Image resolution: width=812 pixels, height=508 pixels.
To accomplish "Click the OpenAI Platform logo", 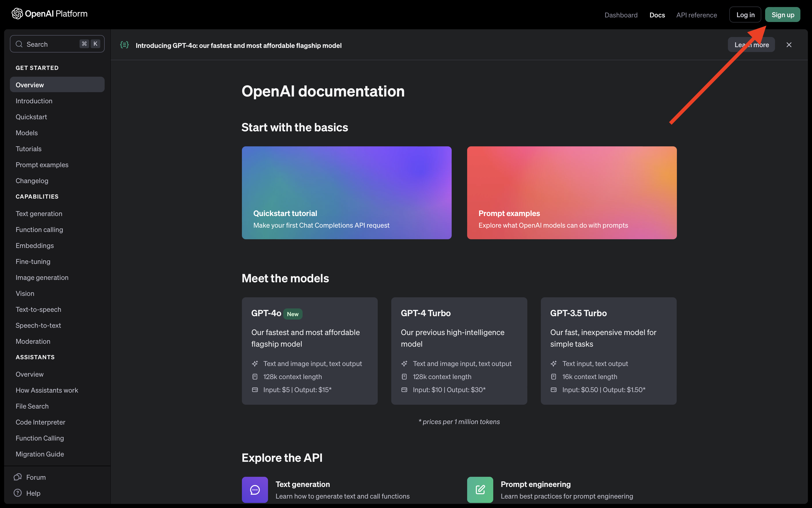I will point(49,14).
